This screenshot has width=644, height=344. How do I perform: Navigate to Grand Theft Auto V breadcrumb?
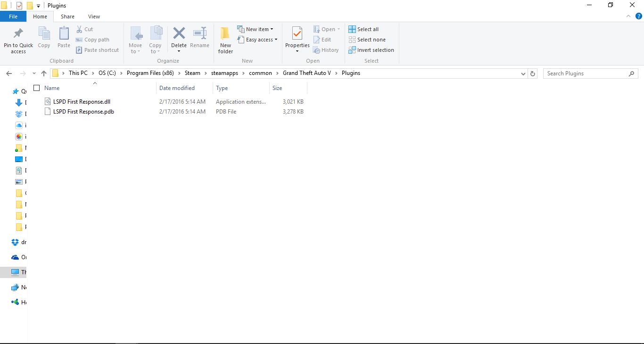point(307,73)
